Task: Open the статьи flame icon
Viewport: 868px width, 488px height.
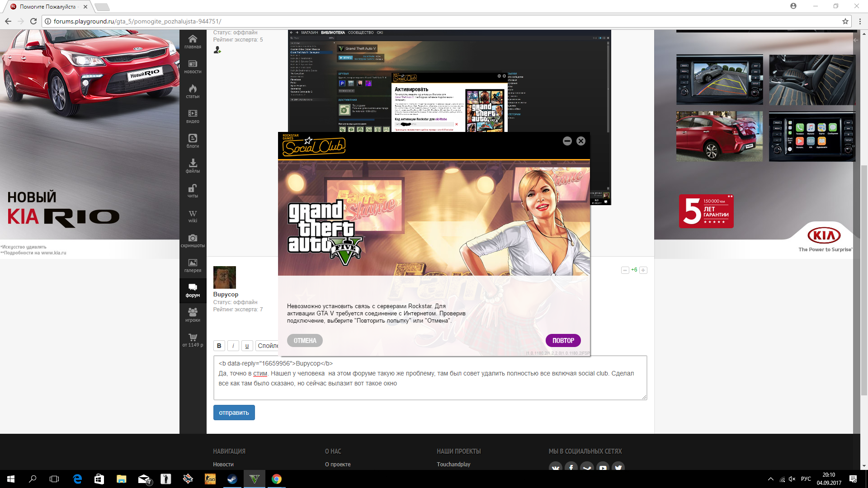Action: point(193,91)
